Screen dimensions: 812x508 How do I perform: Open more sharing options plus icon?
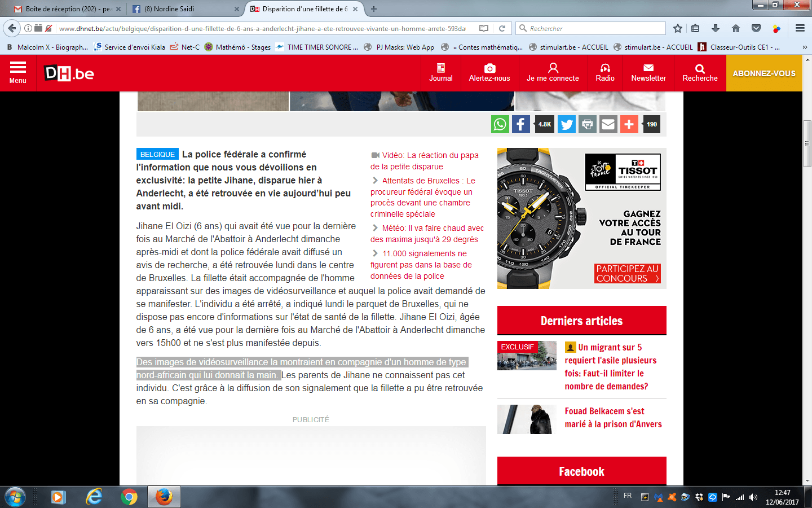[x=629, y=124]
